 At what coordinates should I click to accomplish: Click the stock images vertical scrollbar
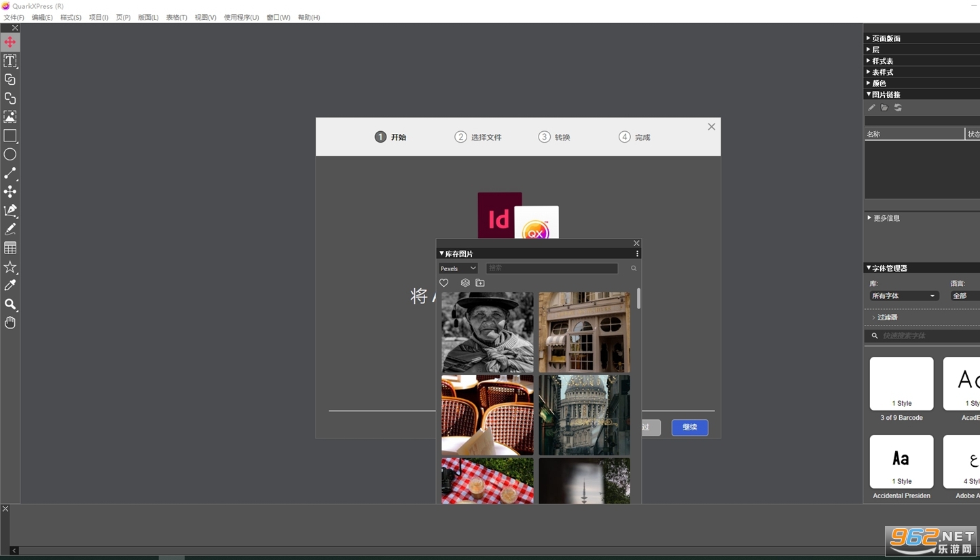[638, 299]
